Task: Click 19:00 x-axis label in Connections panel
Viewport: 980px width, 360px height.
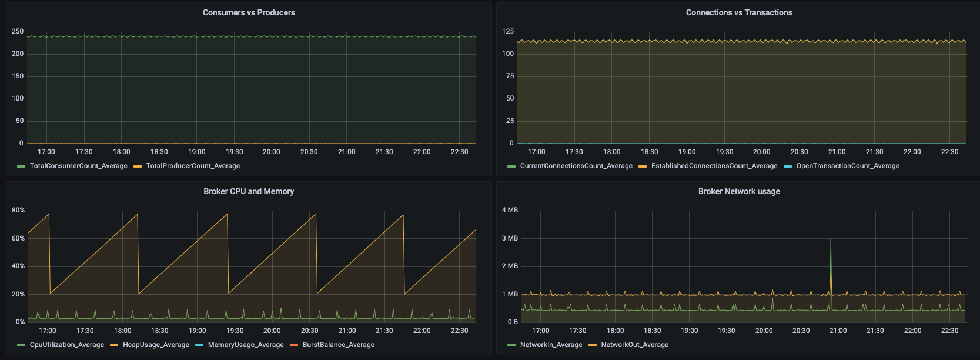Action: coord(687,152)
